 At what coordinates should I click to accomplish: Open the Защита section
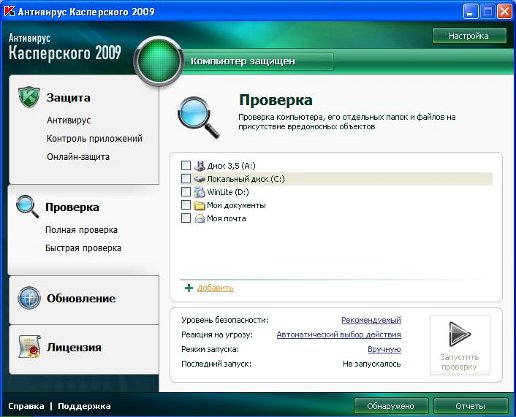click(68, 98)
